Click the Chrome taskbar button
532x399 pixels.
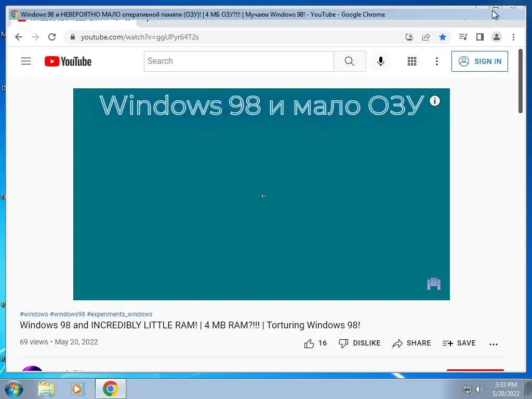click(x=111, y=389)
